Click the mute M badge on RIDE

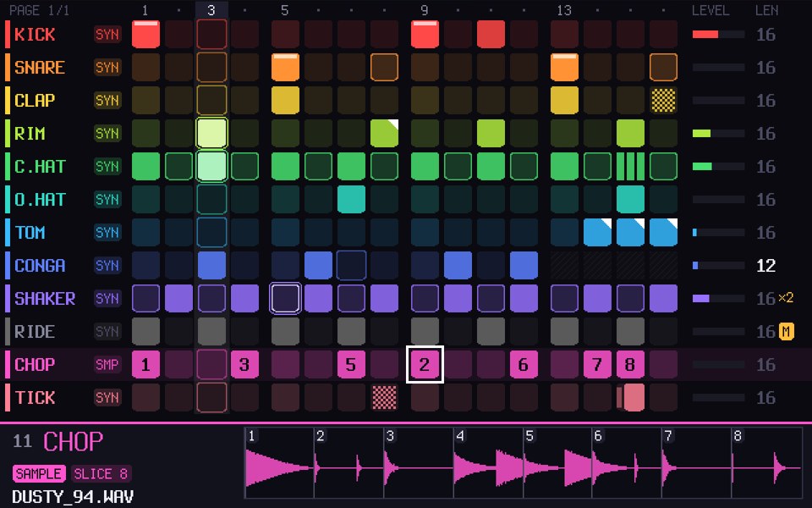(x=786, y=331)
